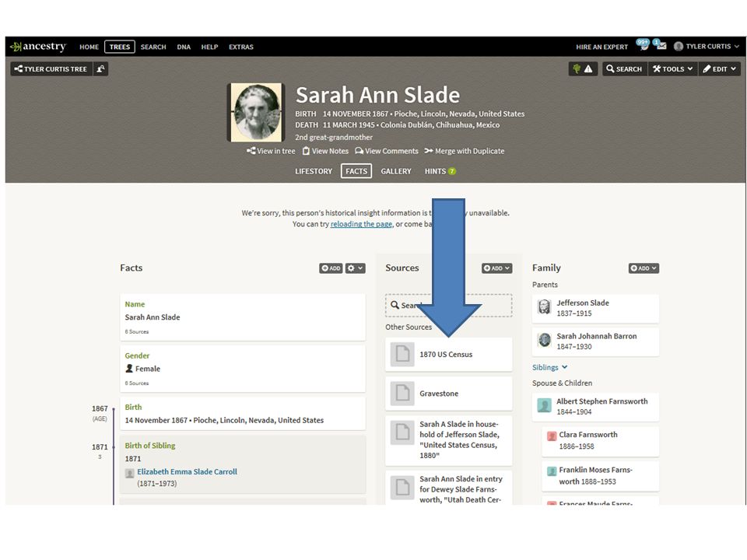747x560 pixels.
Task: Open the HELP menu
Action: (x=209, y=47)
